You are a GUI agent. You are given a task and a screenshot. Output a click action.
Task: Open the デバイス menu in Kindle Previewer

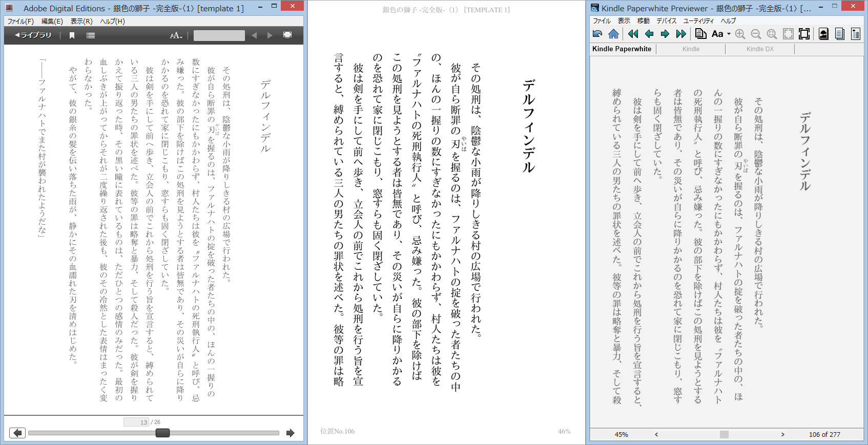click(667, 21)
